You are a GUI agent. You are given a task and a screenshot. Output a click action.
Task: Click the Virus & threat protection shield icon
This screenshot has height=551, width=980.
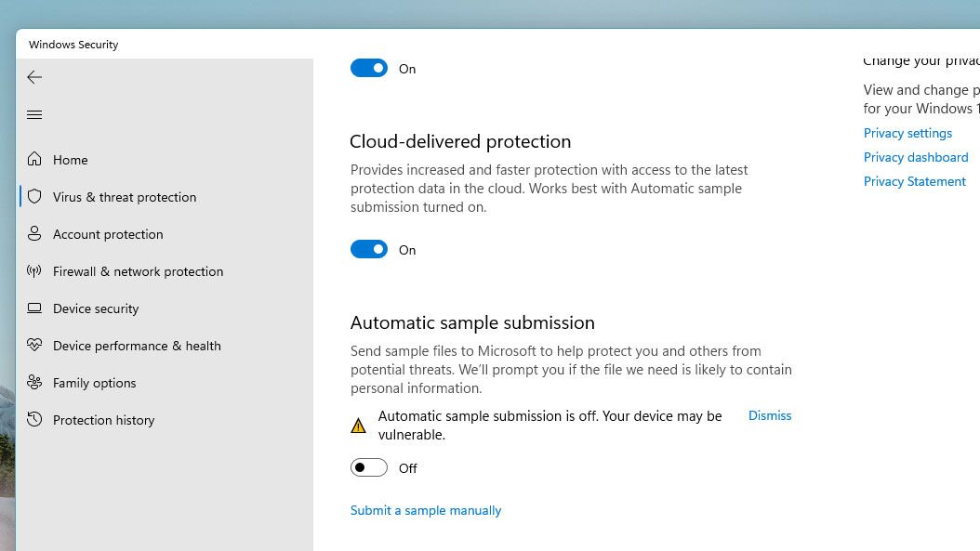34,197
